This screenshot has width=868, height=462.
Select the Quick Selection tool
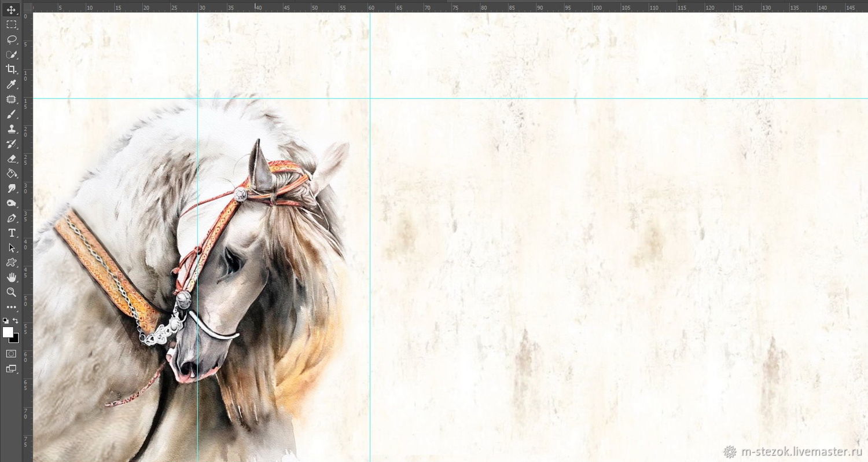pos(11,54)
